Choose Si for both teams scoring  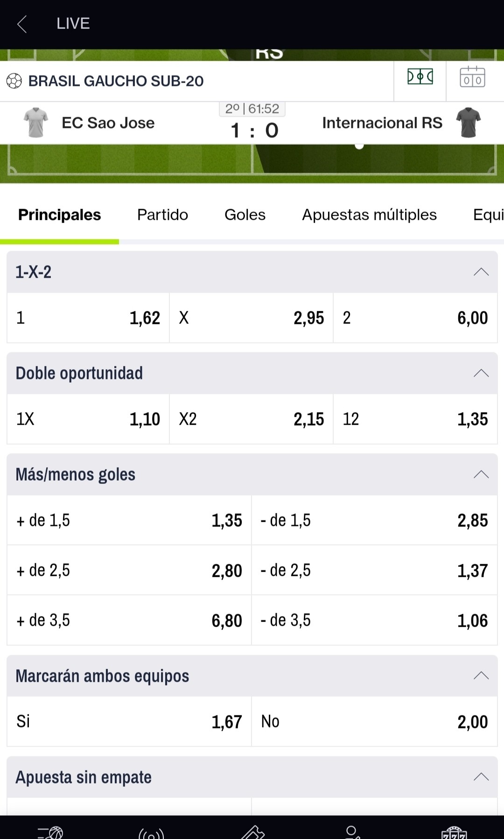[x=129, y=721]
